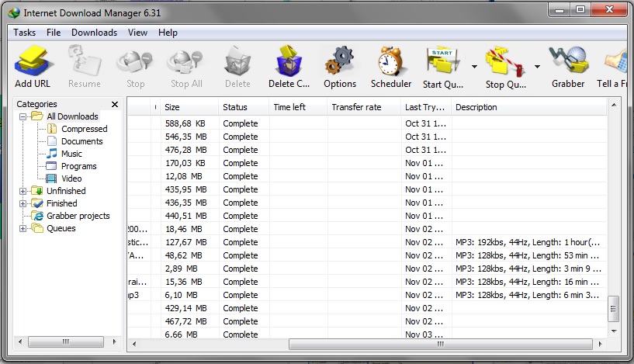Sort by the Status column header
Viewport: 634px width, 364px height.
(244, 107)
